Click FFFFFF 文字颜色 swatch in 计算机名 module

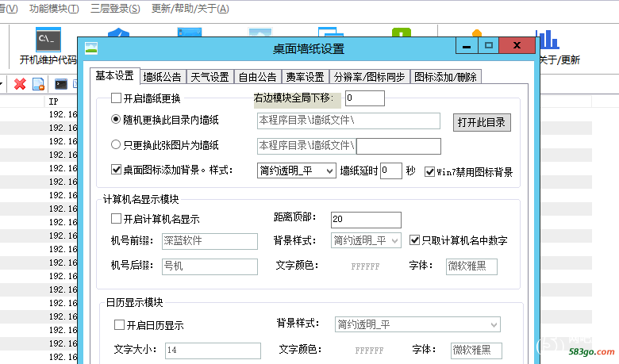coord(365,266)
